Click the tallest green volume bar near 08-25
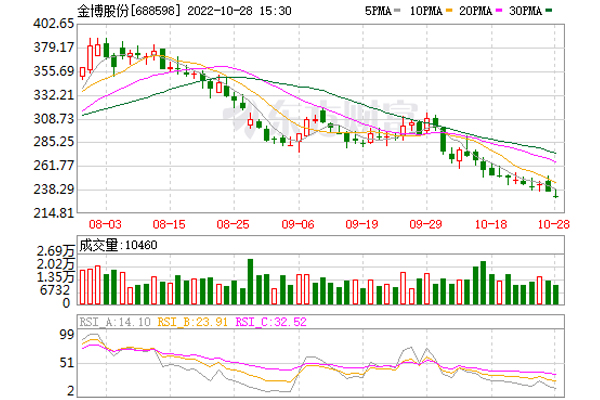 (250, 281)
